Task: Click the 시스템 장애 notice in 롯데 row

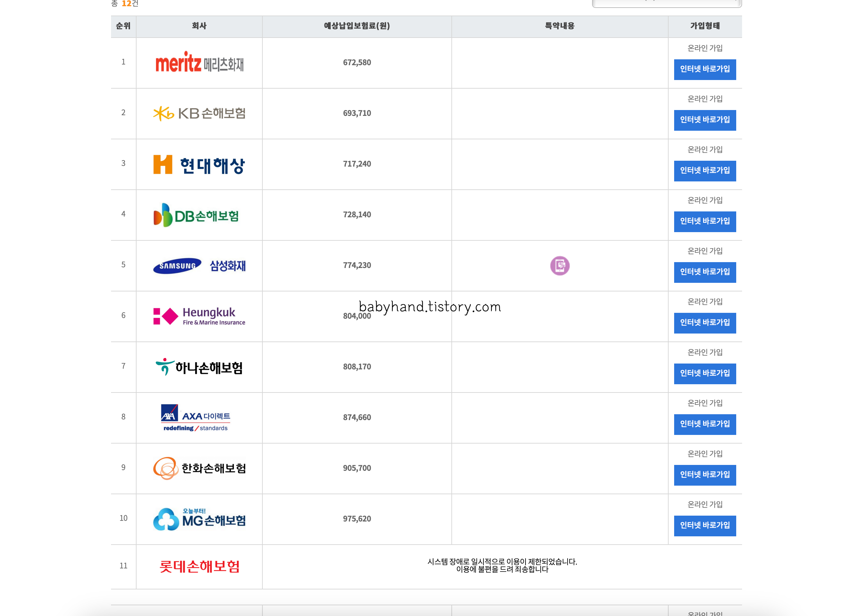Action: (502, 566)
